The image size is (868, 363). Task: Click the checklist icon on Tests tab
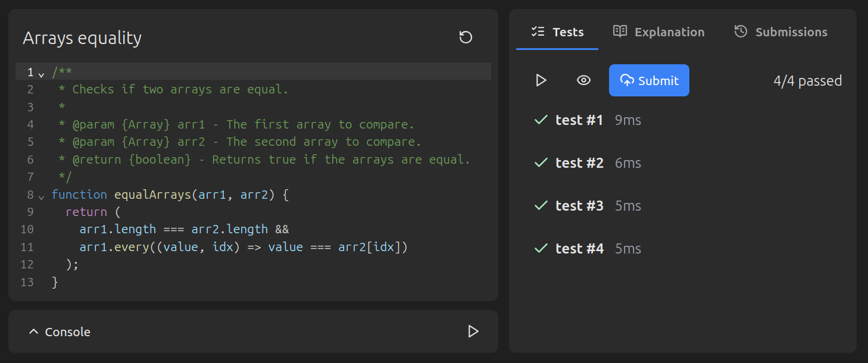click(538, 32)
